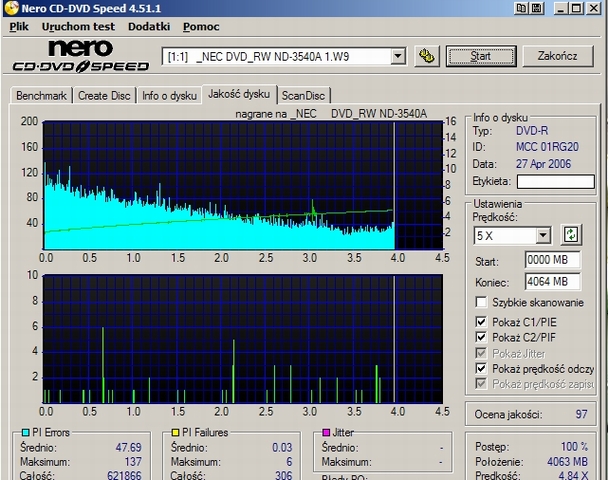This screenshot has height=480, width=608.
Task: Click the save screenshot floppy icon in the title bar
Action: (537, 8)
